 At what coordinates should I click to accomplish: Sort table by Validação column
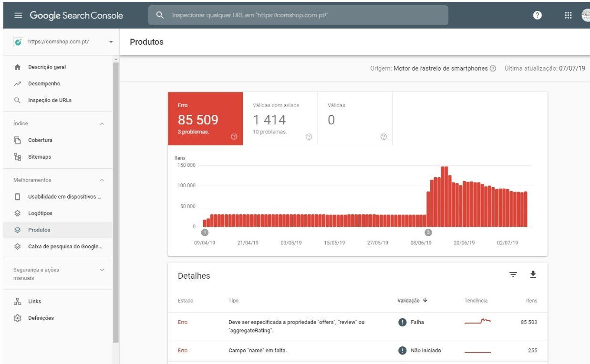(412, 301)
